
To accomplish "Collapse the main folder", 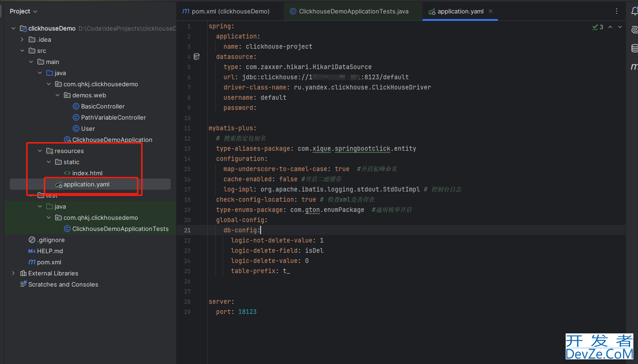I will point(31,62).
